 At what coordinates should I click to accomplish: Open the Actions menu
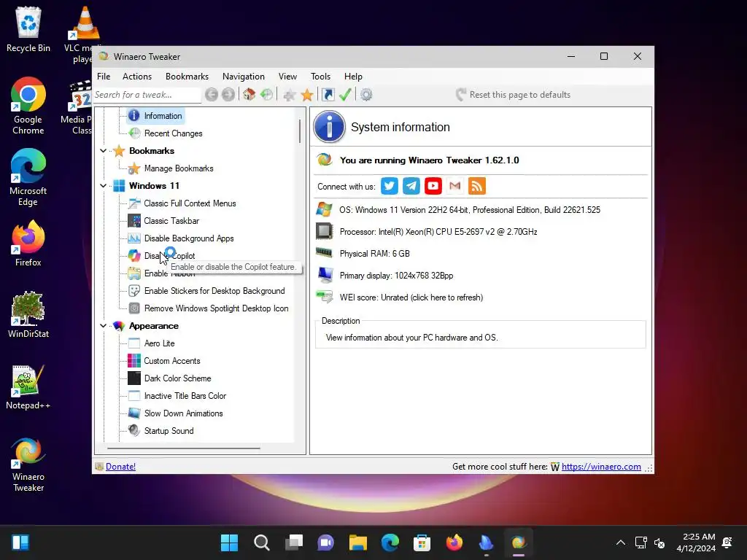pyautogui.click(x=136, y=76)
